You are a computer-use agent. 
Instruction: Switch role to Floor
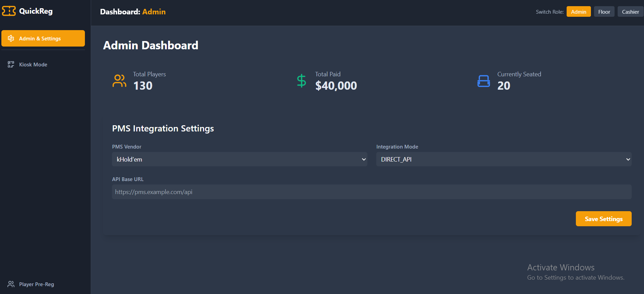[x=604, y=12]
